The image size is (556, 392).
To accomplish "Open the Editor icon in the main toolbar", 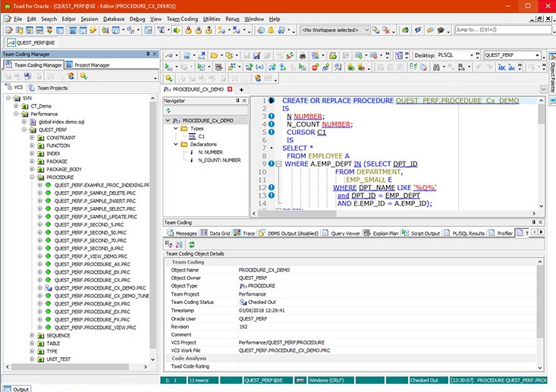I will coord(9,30).
